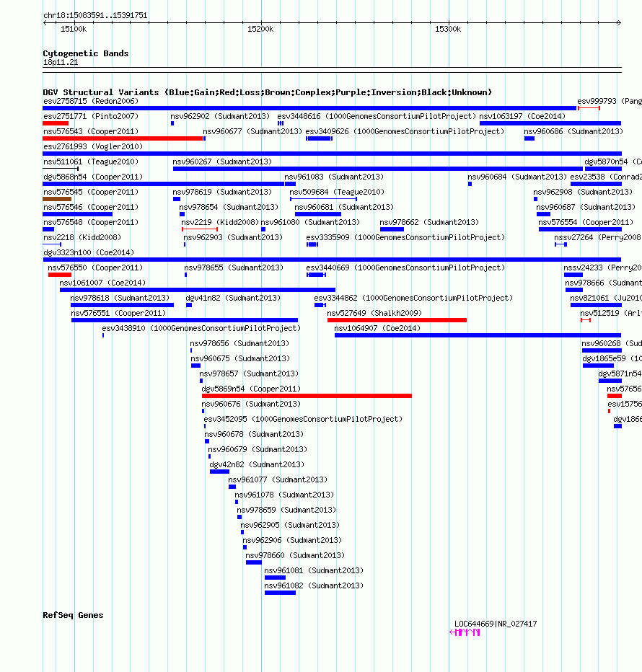Open the nsv576543 (Cooper2011) variant label
Viewport: 642px width, 672px height.
tap(91, 131)
